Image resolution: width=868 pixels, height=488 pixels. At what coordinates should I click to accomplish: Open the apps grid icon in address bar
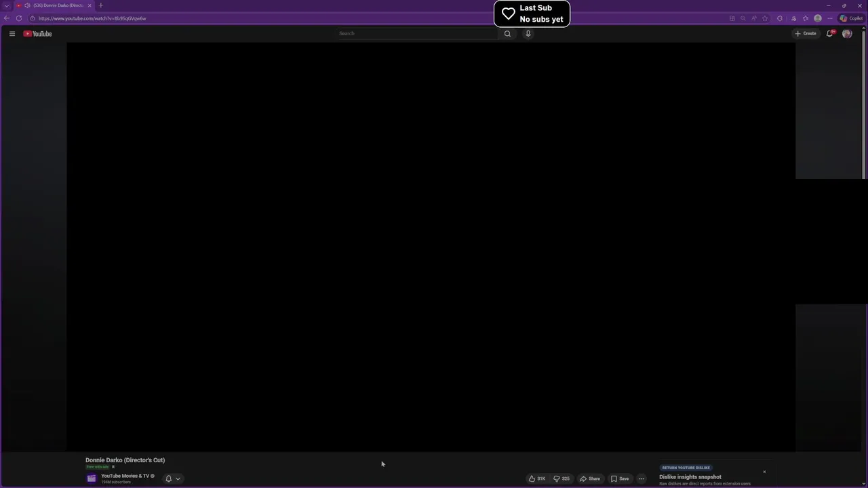pyautogui.click(x=732, y=18)
